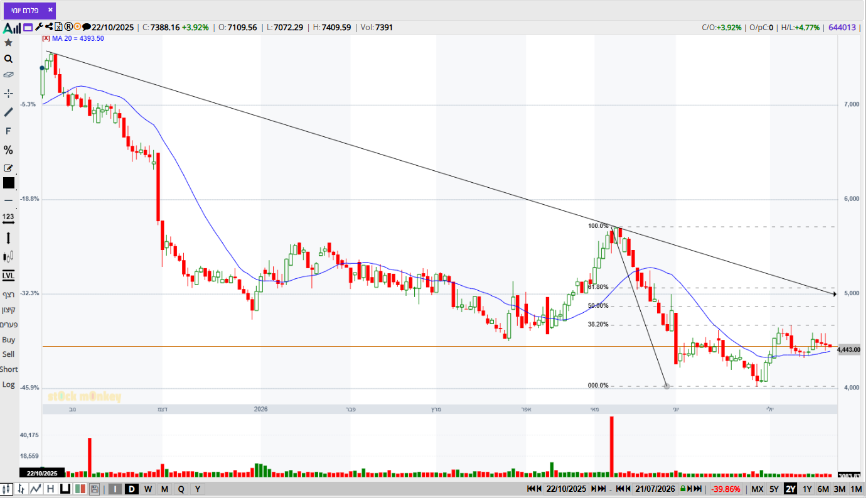Click the share icon in top toolbar
The width and height of the screenshot is (868, 500).
49,27
